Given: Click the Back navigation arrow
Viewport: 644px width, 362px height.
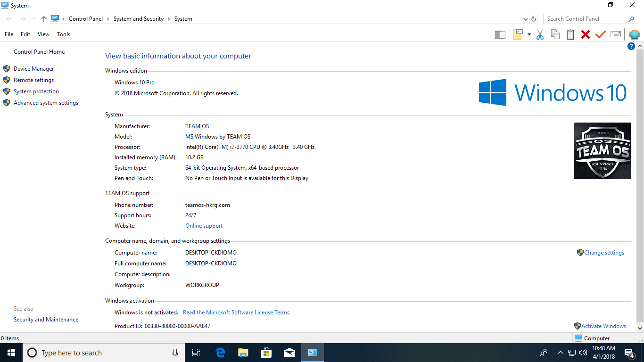Looking at the screenshot, I should click(9, 19).
